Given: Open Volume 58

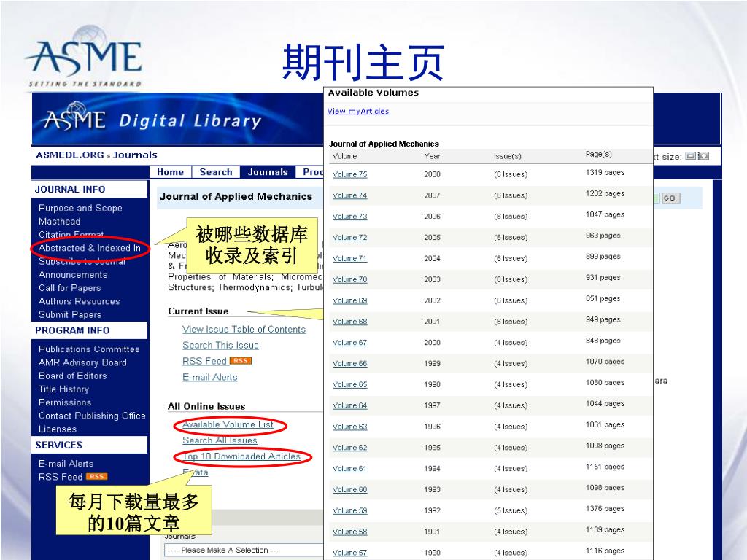Looking at the screenshot, I should (x=349, y=532).
